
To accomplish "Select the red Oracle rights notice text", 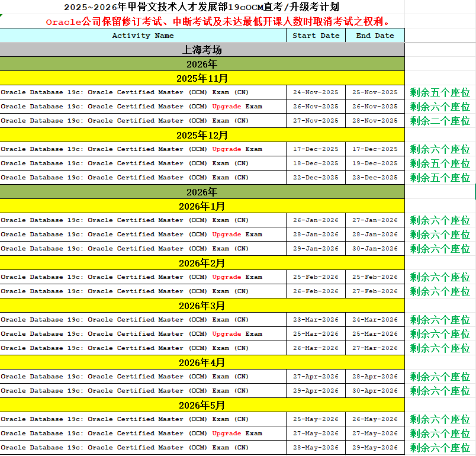I will (218, 22).
